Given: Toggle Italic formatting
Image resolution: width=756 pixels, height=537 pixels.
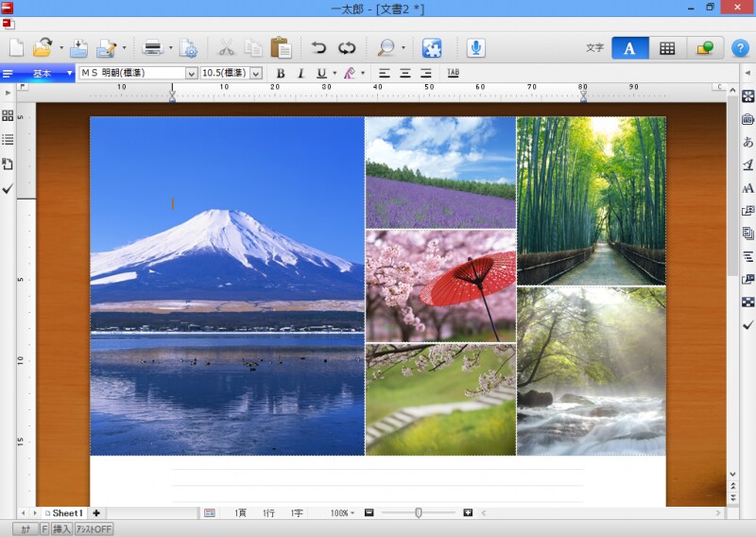Looking at the screenshot, I should coord(301,73).
